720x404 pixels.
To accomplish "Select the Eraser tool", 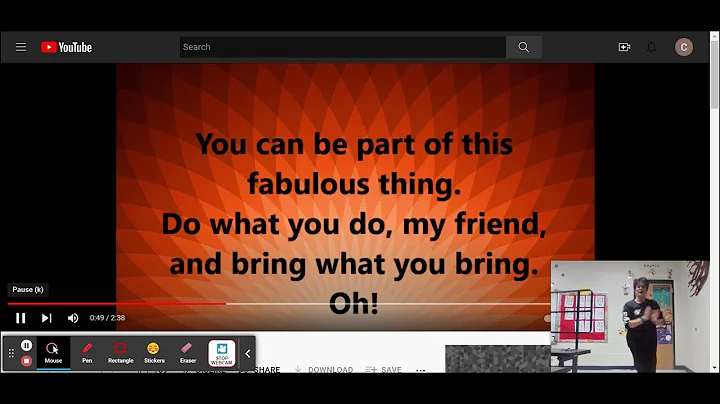I will 188,353.
